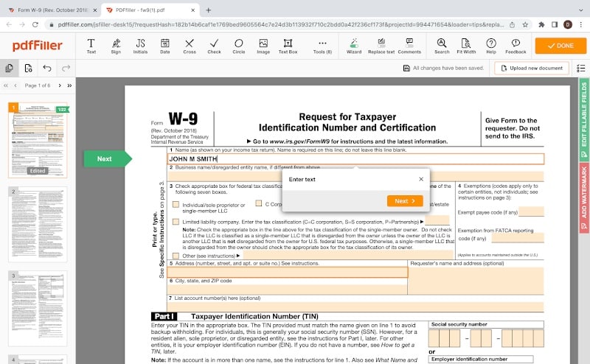Jump to last page arrow
The image size is (590, 364).
[69, 85]
